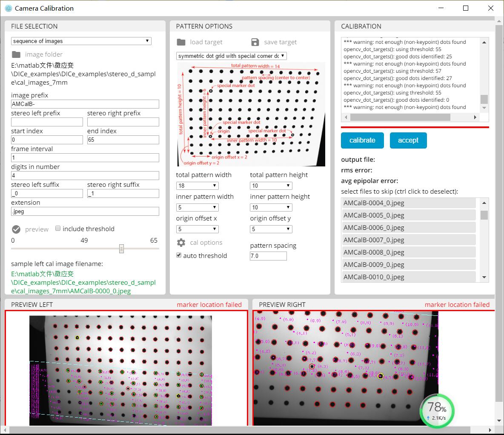Open the sequence of images dropdown

point(147,41)
